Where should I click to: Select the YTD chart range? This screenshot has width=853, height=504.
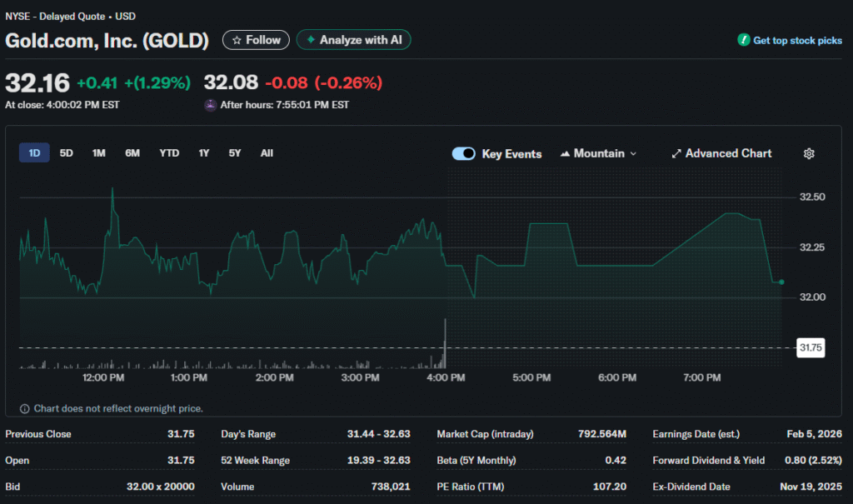[169, 153]
